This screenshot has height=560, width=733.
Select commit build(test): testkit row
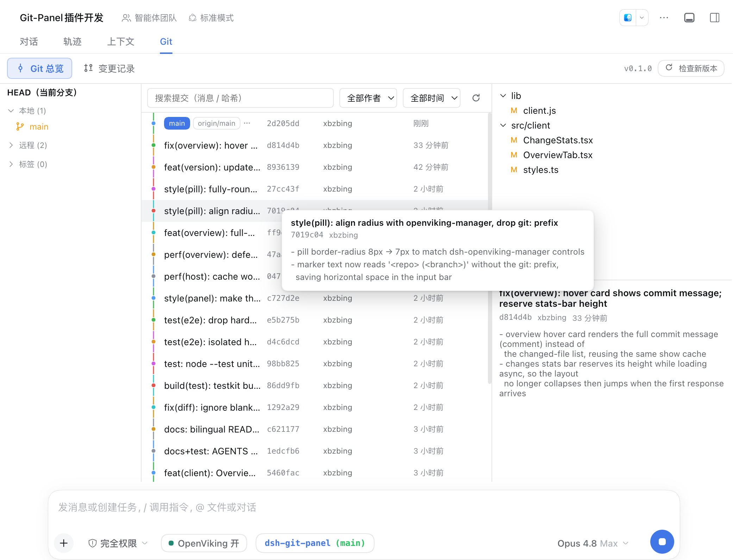[x=315, y=385]
